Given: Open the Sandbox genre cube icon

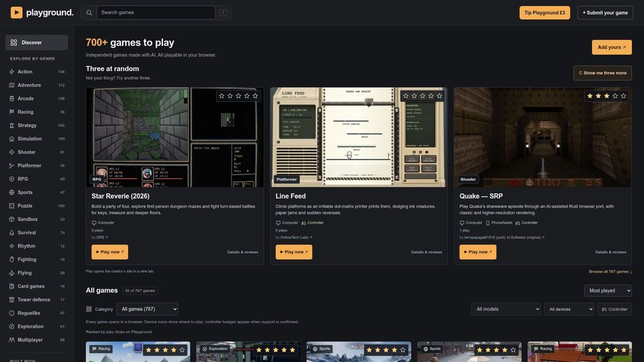Looking at the screenshot, I should pyautogui.click(x=11, y=219).
